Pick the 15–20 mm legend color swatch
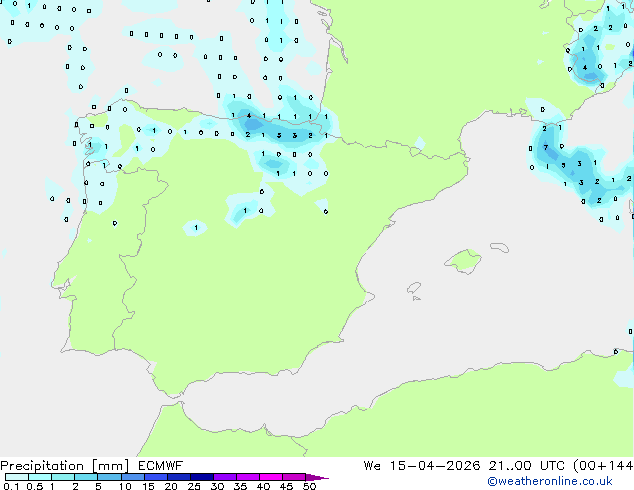 (155, 477)
